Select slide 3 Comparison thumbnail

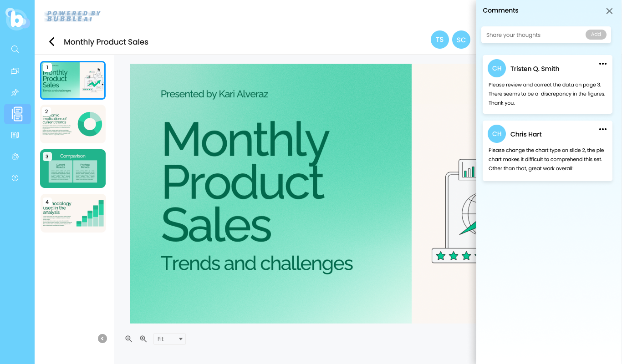pyautogui.click(x=73, y=168)
